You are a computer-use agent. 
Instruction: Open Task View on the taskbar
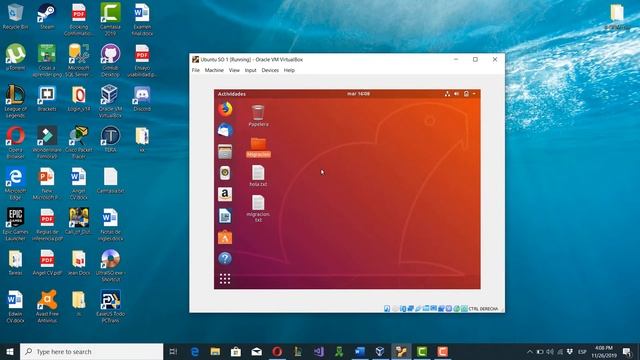(173, 351)
